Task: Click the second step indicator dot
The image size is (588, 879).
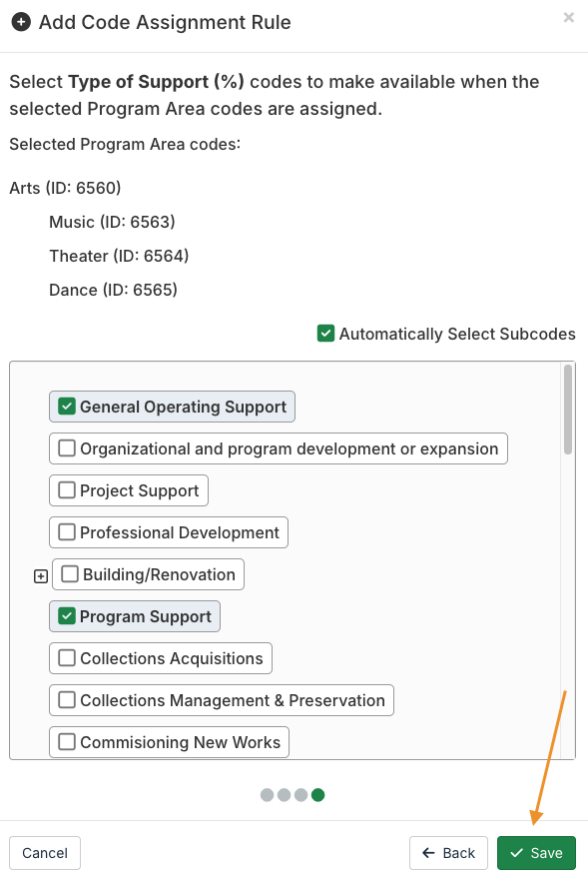Action: (x=285, y=795)
